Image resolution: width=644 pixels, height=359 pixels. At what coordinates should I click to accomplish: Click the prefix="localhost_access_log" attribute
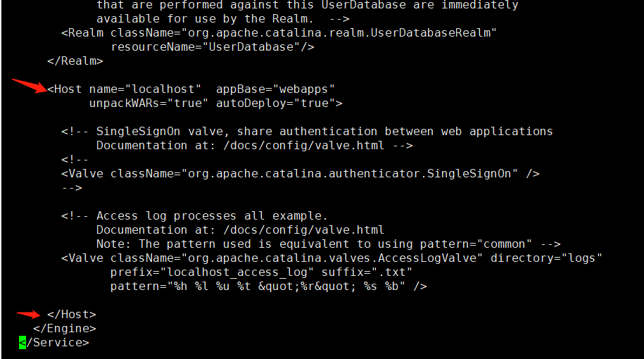[212, 272]
